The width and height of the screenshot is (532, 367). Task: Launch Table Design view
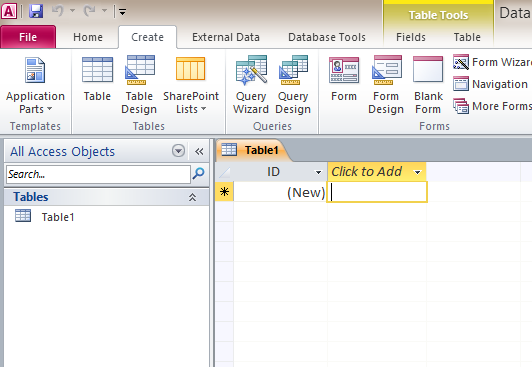pos(139,85)
